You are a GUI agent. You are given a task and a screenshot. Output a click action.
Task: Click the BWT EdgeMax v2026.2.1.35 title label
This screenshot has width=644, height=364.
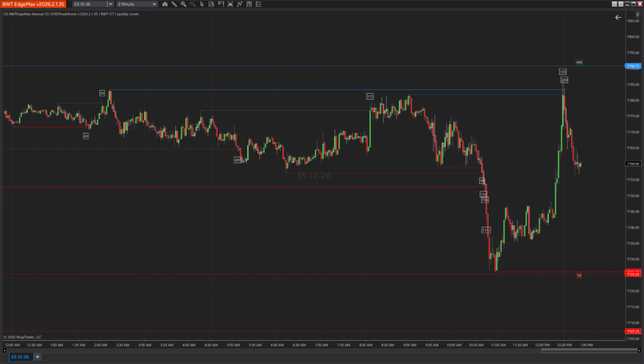coord(33,4)
